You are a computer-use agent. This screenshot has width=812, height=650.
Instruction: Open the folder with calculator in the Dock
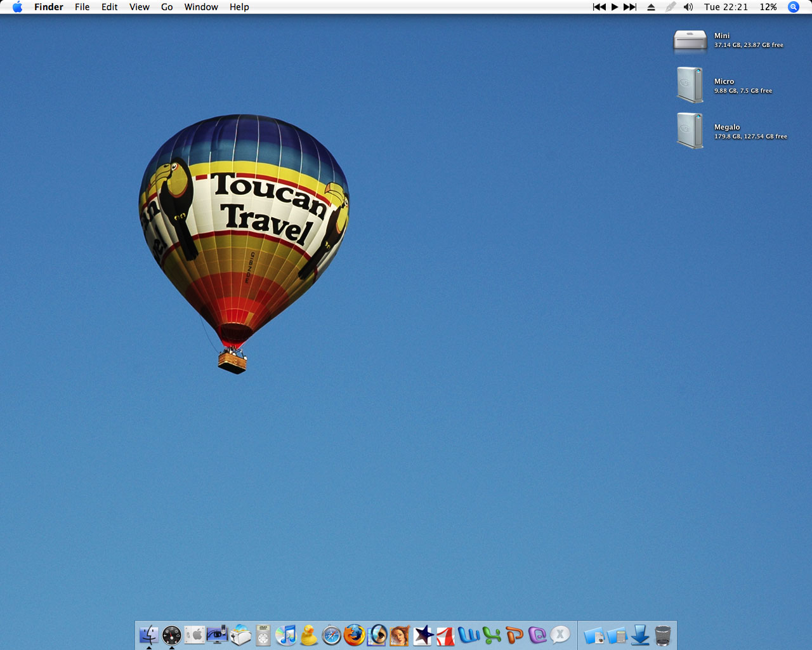click(x=617, y=635)
